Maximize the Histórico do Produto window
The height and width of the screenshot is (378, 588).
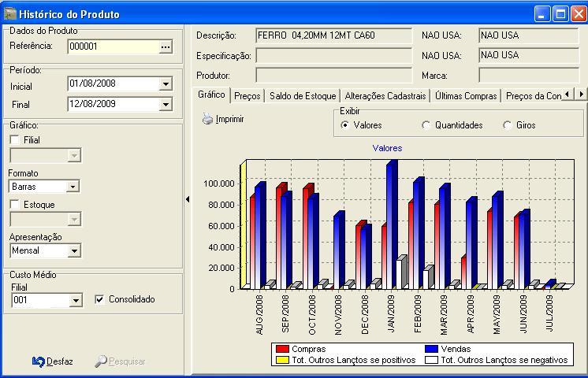[x=560, y=14]
